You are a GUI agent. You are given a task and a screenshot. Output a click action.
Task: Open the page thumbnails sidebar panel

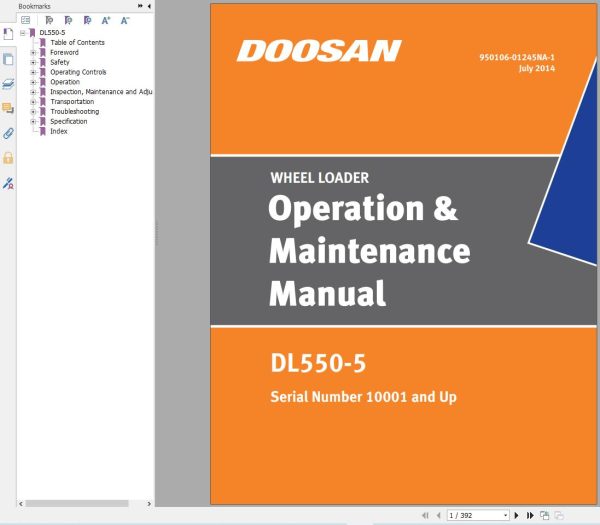8,59
